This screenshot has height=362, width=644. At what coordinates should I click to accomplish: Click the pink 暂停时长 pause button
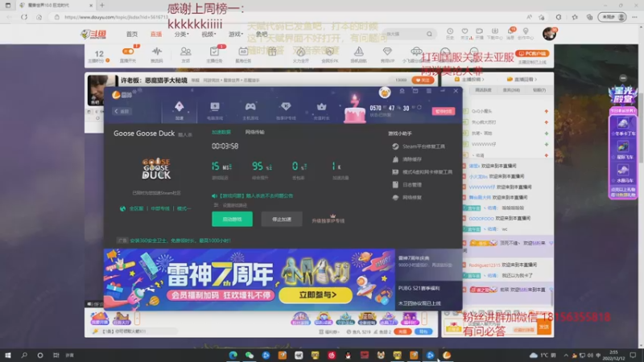click(x=444, y=111)
